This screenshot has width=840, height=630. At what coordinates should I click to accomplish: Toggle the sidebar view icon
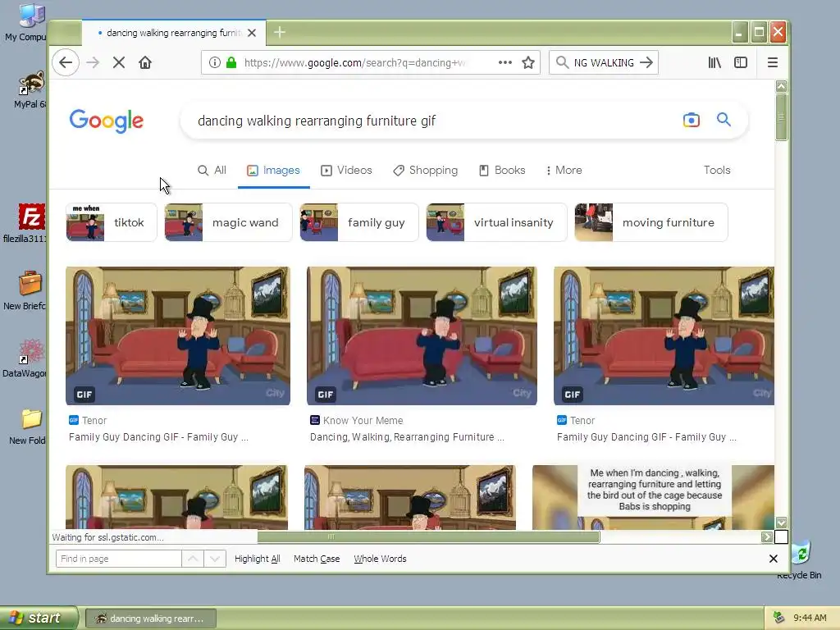click(741, 62)
